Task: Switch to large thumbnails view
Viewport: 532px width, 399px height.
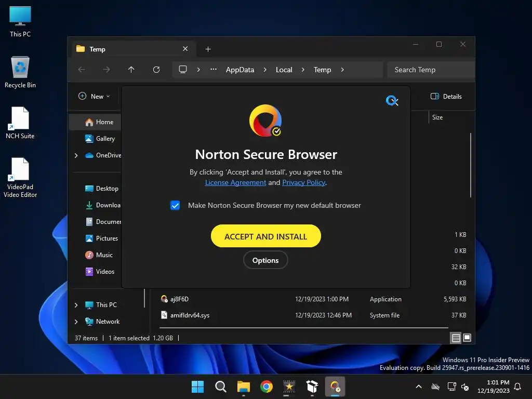Action: (x=467, y=338)
